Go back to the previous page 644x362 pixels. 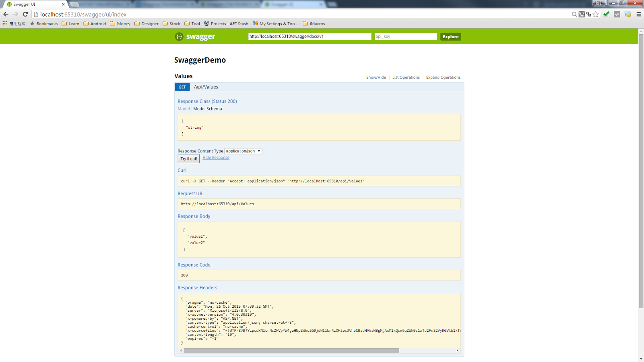click(x=6, y=14)
